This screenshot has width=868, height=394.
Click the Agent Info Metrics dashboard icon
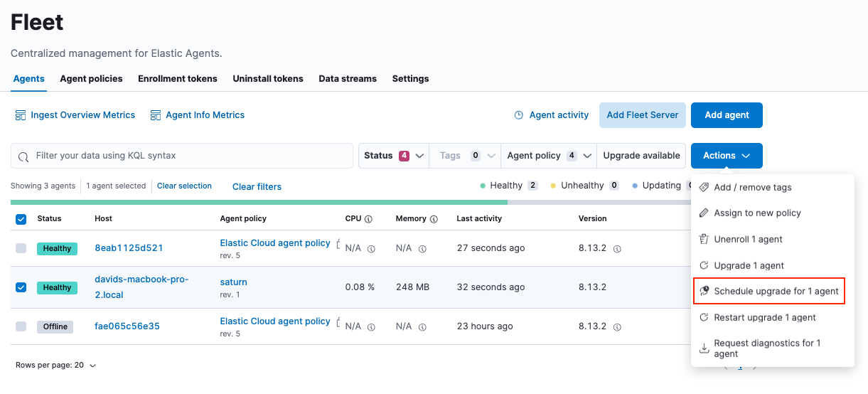pyautogui.click(x=156, y=115)
